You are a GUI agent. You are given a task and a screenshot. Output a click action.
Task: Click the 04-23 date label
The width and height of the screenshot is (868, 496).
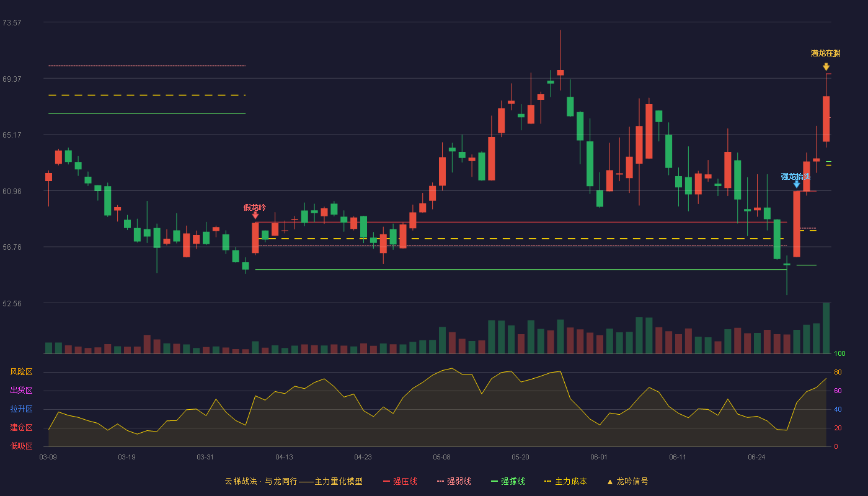(x=363, y=457)
